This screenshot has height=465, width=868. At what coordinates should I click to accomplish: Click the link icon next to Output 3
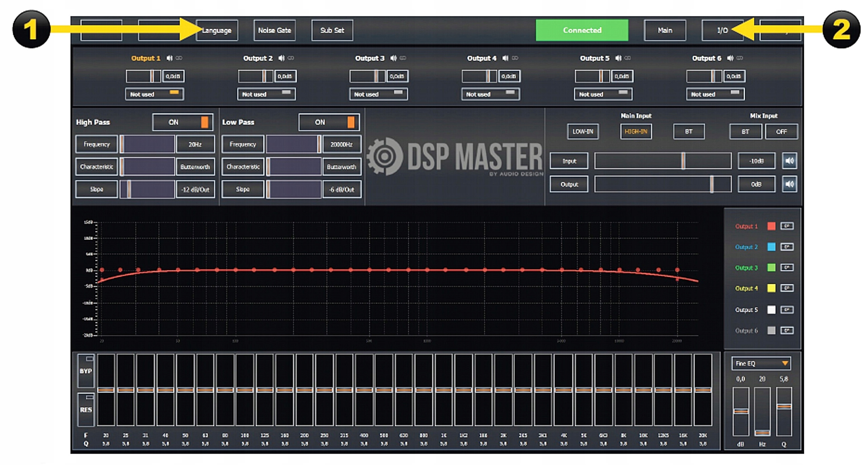pos(403,58)
